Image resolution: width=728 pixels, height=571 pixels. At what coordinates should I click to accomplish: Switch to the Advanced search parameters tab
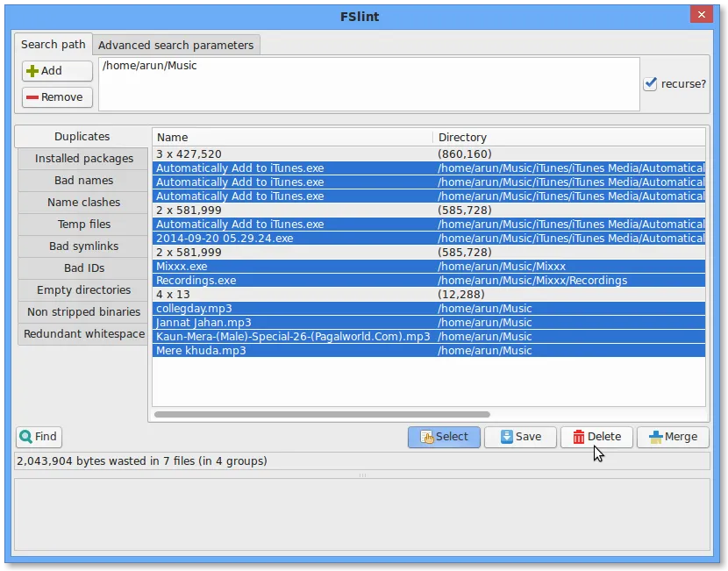pyautogui.click(x=175, y=44)
